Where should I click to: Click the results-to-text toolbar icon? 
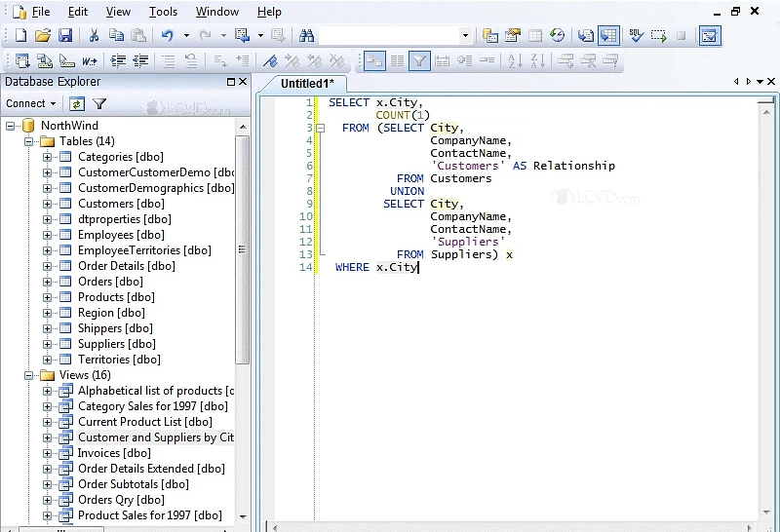586,36
